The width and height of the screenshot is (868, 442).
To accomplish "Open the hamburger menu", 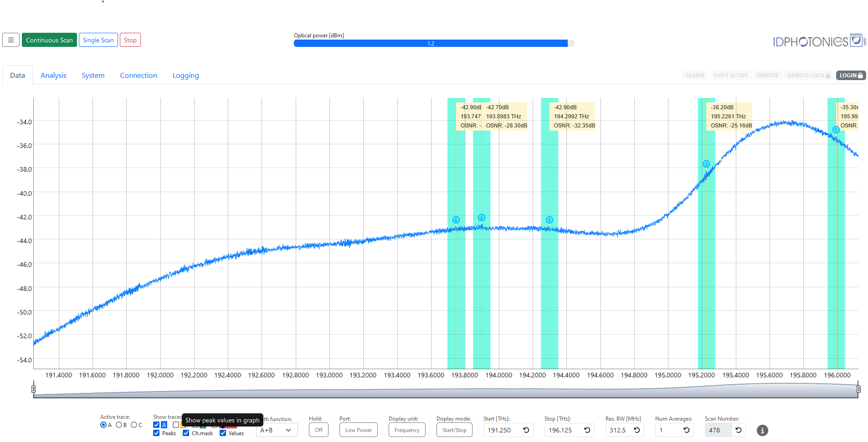I will 11,40.
